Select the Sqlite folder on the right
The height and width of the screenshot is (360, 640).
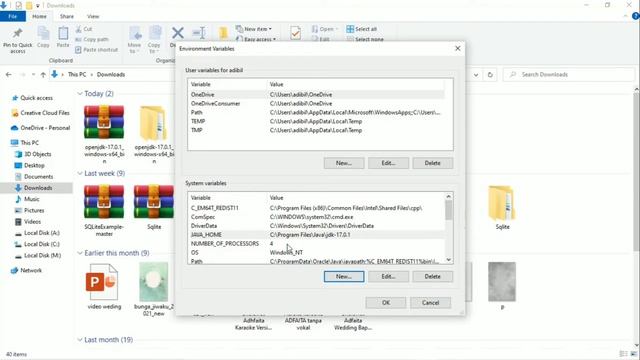click(x=502, y=207)
